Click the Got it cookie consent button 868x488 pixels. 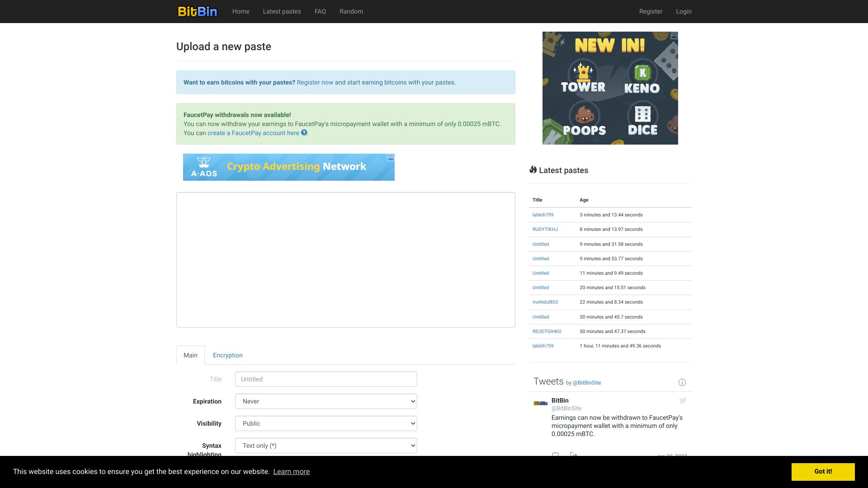(x=823, y=471)
